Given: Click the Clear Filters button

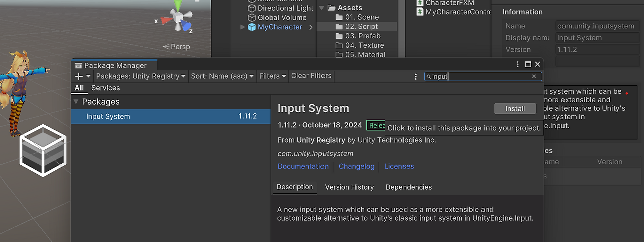Looking at the screenshot, I should 311,76.
